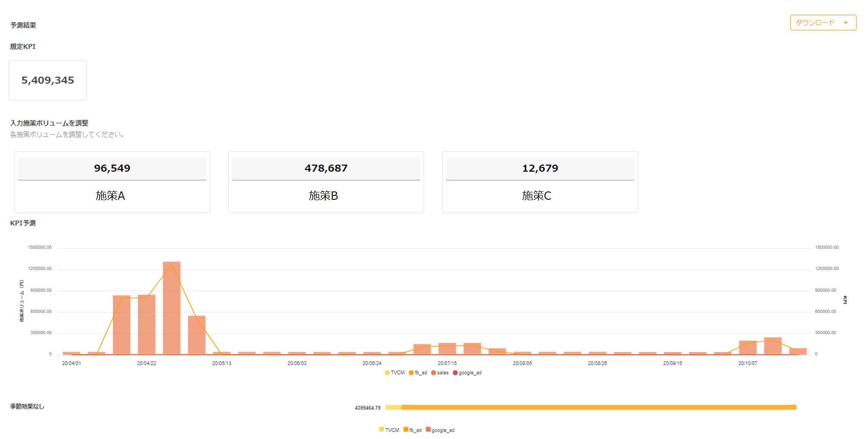868x439 pixels.
Task: Click the 施策C label
Action: pyautogui.click(x=536, y=196)
